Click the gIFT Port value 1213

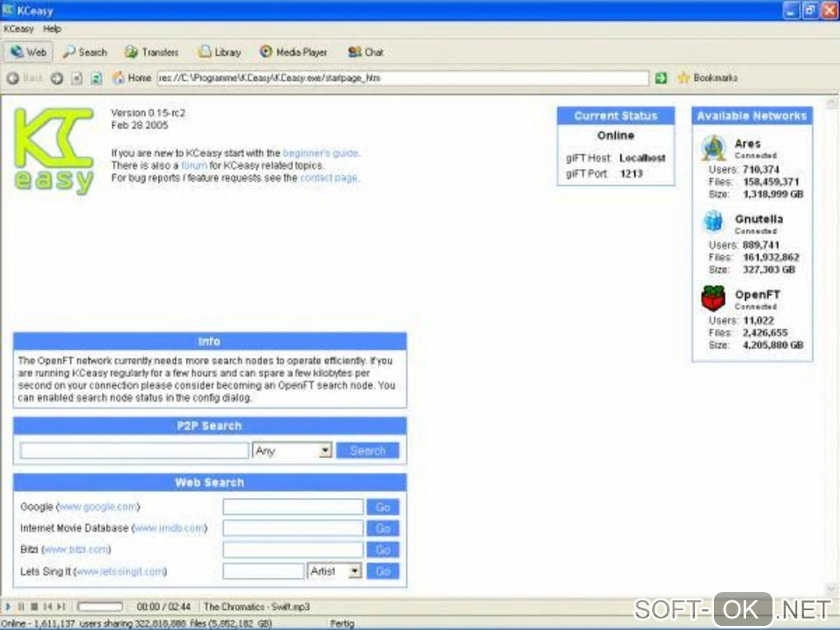pos(631,174)
